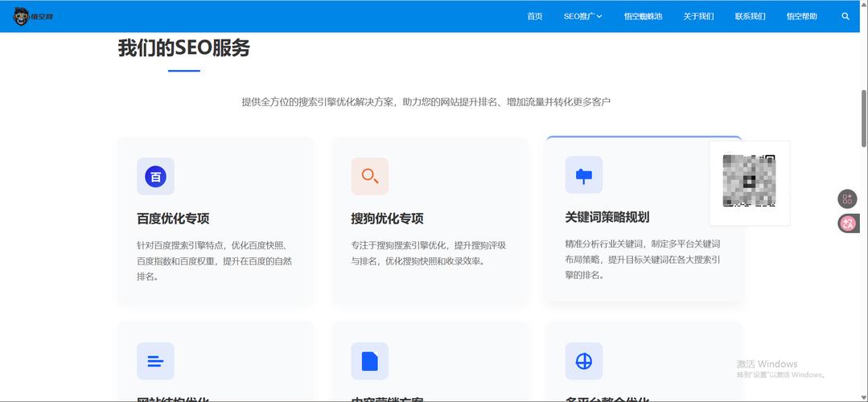Click the 搜狗优化专项 card title
Image resolution: width=868 pixels, height=402 pixels.
click(x=388, y=219)
